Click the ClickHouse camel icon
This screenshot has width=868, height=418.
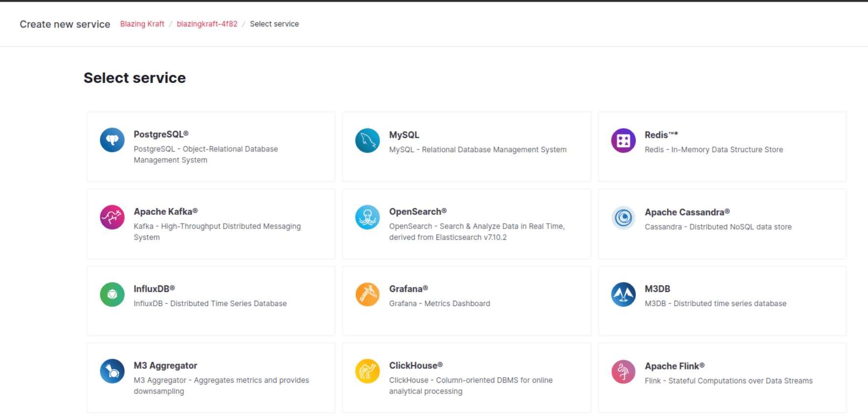click(x=368, y=371)
